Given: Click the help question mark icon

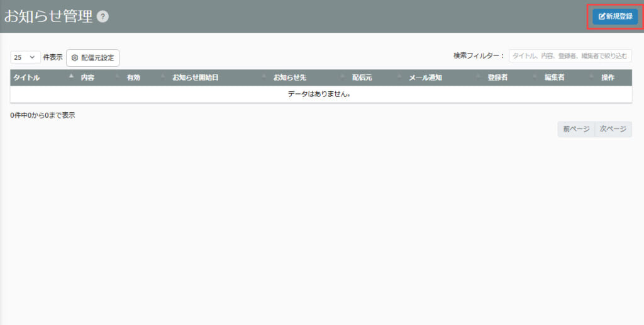Looking at the screenshot, I should click(x=103, y=17).
